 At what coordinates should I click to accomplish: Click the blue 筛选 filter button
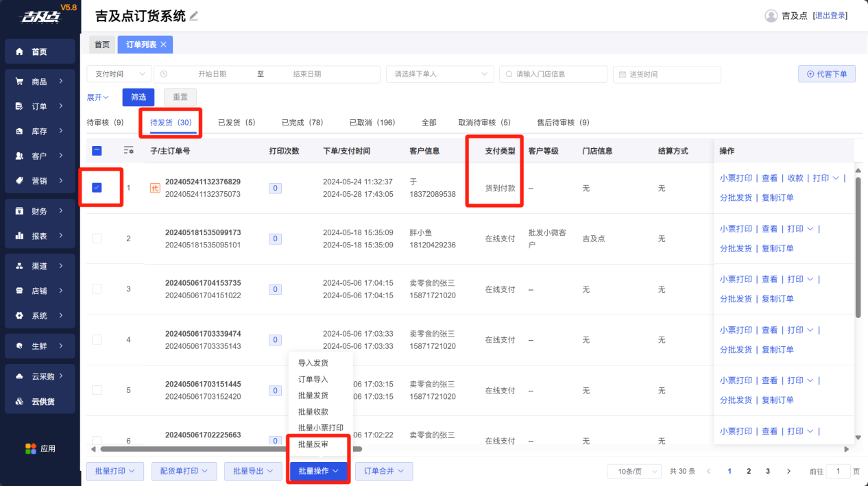(x=138, y=97)
